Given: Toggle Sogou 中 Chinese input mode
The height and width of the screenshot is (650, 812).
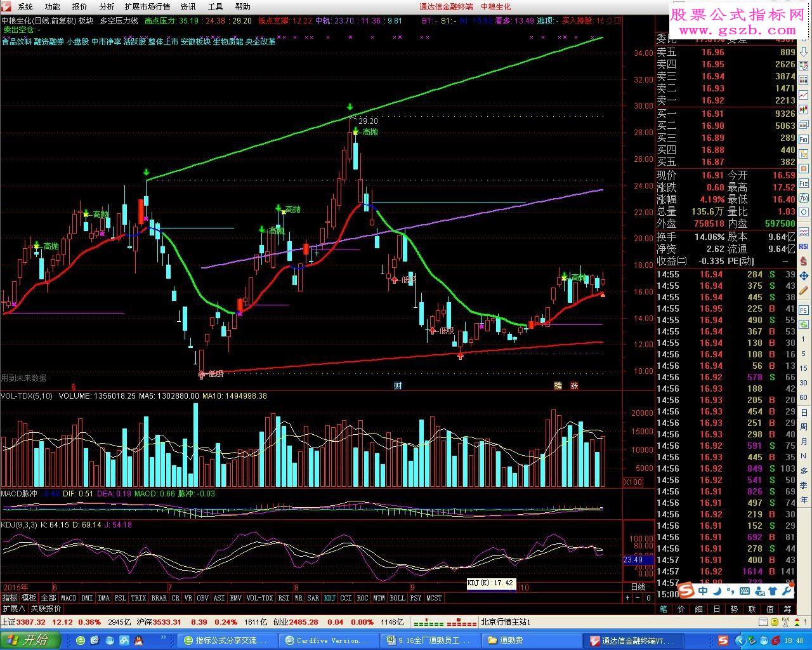Looking at the screenshot, I should click(704, 591).
